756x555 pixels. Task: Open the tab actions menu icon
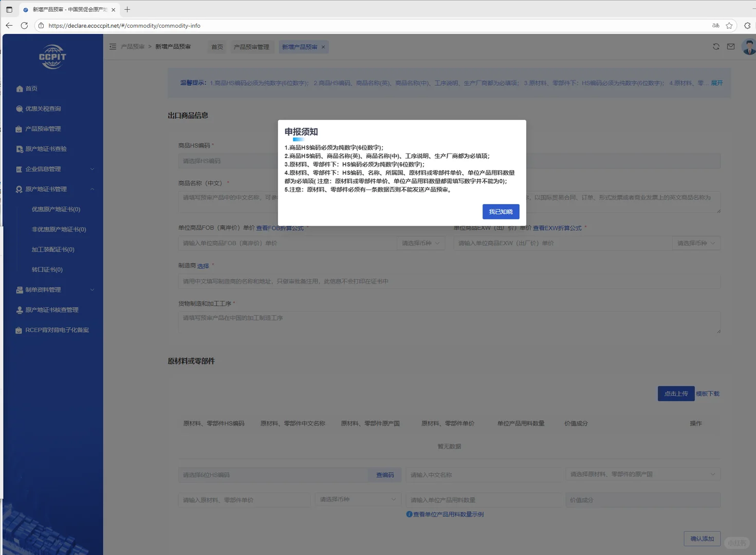pyautogui.click(x=9, y=9)
